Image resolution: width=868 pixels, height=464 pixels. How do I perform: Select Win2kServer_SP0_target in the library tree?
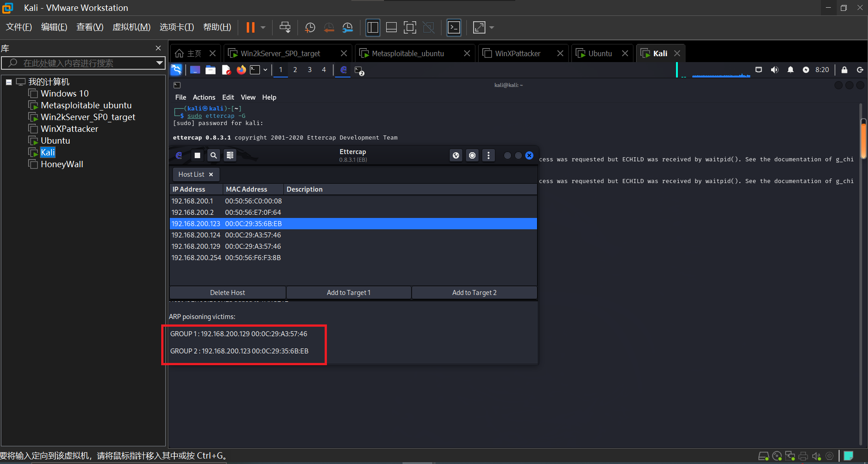click(x=88, y=117)
